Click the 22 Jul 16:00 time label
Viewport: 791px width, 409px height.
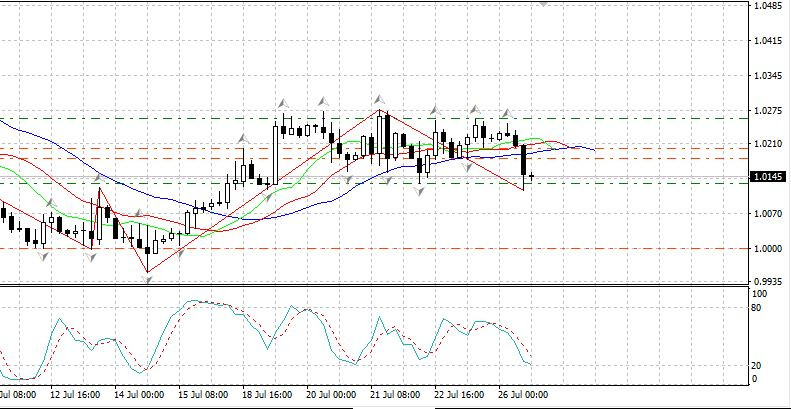click(x=459, y=395)
